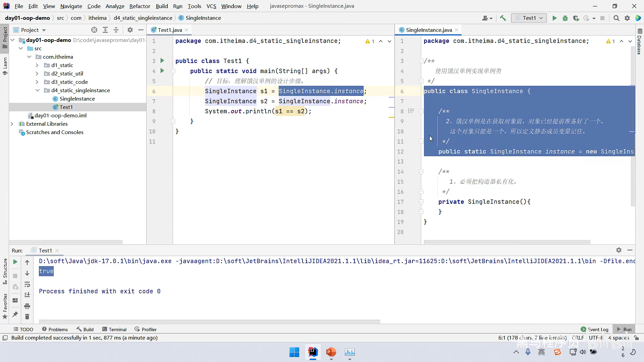Viewport: 644px width, 362px height.
Task: Open the Test1 run configuration dropdown
Action: (x=529, y=18)
